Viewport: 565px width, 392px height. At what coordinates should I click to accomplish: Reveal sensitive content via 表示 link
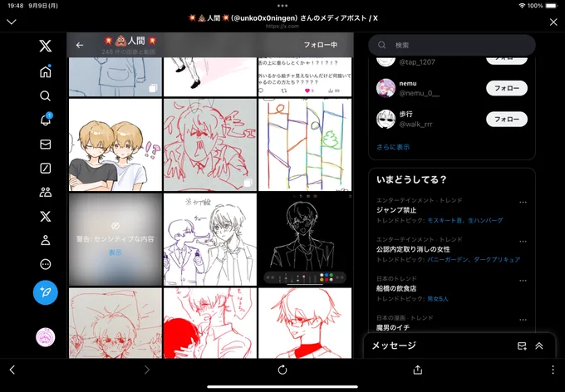pos(115,252)
